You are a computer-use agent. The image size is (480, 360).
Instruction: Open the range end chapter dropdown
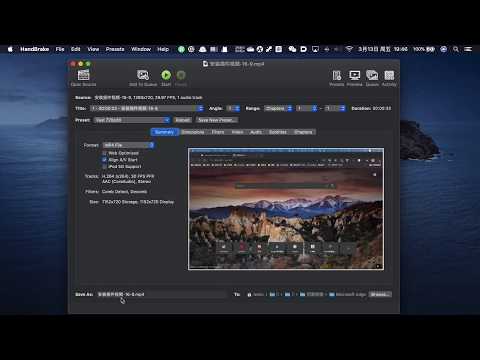pos(335,108)
